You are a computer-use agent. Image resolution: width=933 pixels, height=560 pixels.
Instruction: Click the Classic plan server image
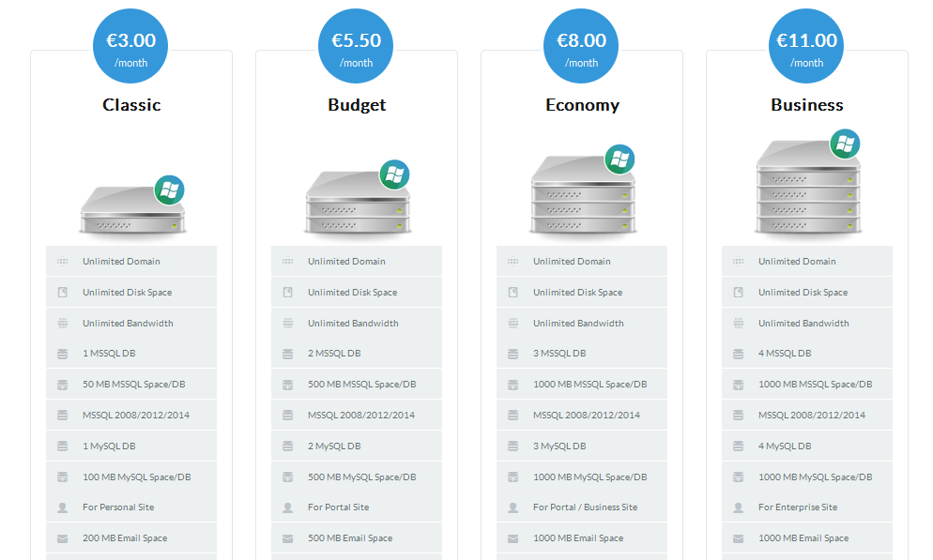pos(132,205)
